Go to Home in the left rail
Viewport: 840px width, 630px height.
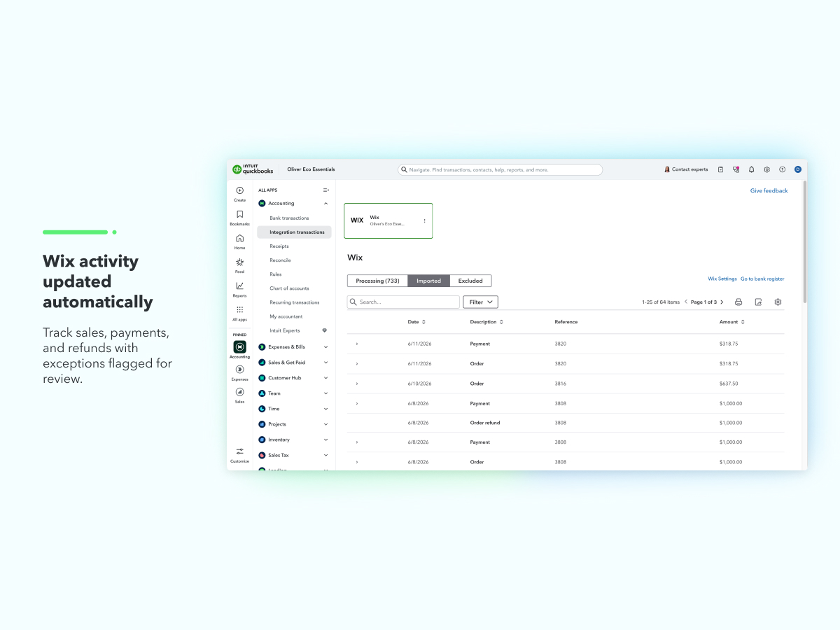pos(240,241)
